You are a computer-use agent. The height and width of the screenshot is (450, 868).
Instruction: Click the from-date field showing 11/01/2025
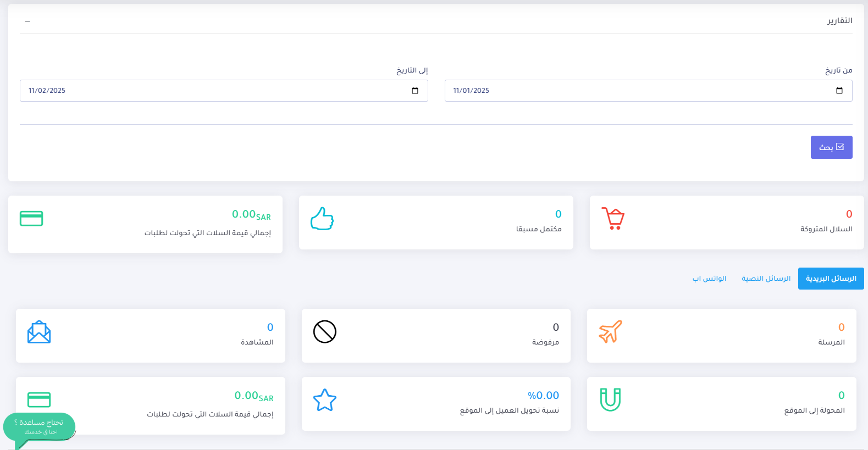pos(632,91)
